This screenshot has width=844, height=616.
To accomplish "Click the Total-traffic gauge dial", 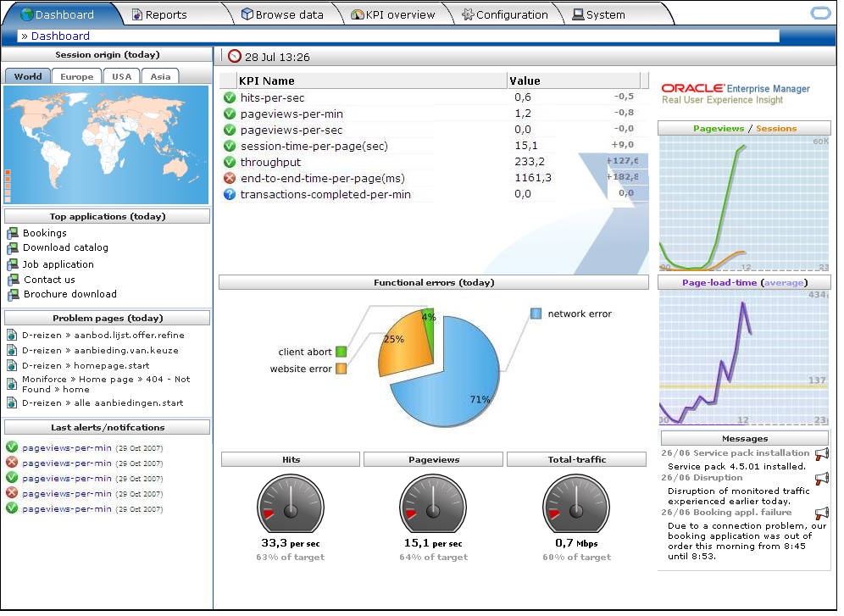I will (x=576, y=504).
